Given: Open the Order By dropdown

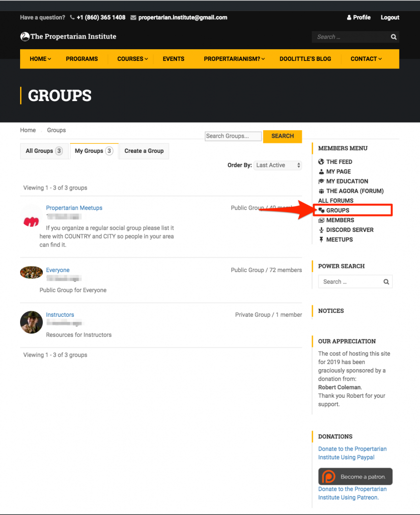Looking at the screenshot, I should [278, 165].
